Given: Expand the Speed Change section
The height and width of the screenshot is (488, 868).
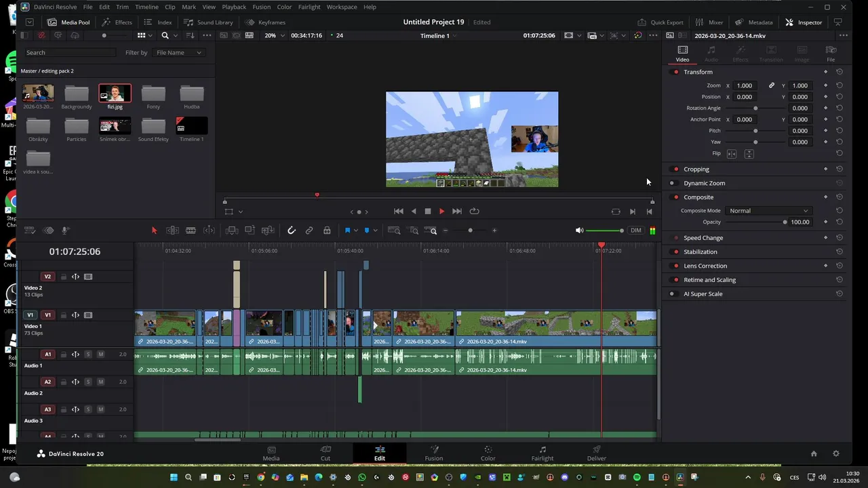Looking at the screenshot, I should [703, 238].
